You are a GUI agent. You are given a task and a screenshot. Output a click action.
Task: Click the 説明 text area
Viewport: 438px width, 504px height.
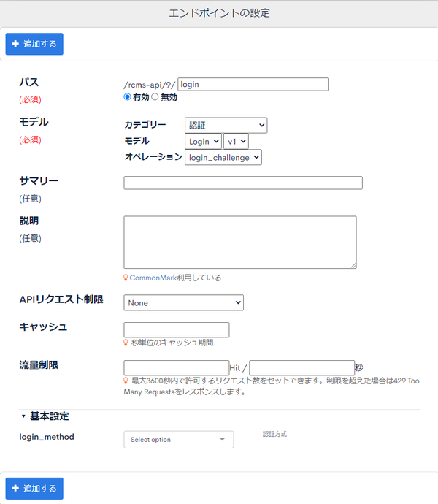tap(240, 243)
